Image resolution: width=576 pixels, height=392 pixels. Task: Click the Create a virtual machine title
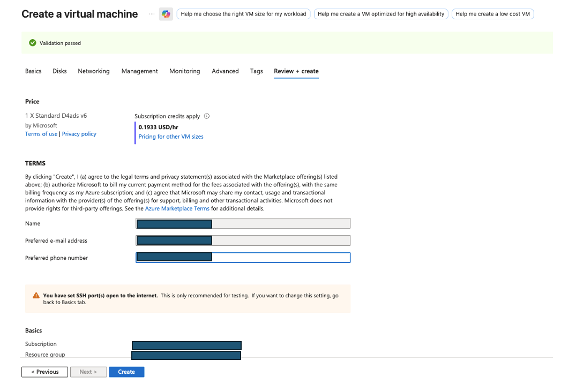(80, 14)
